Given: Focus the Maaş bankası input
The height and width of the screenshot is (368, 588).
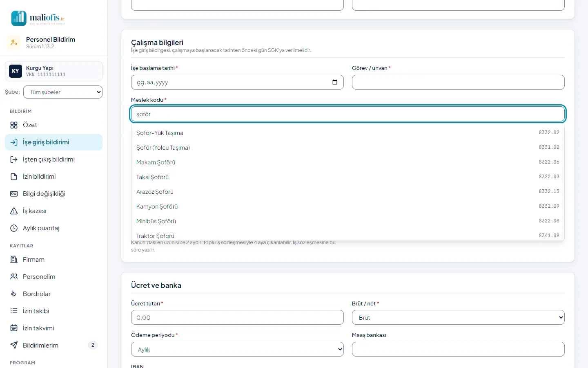Looking at the screenshot, I should pos(458,349).
